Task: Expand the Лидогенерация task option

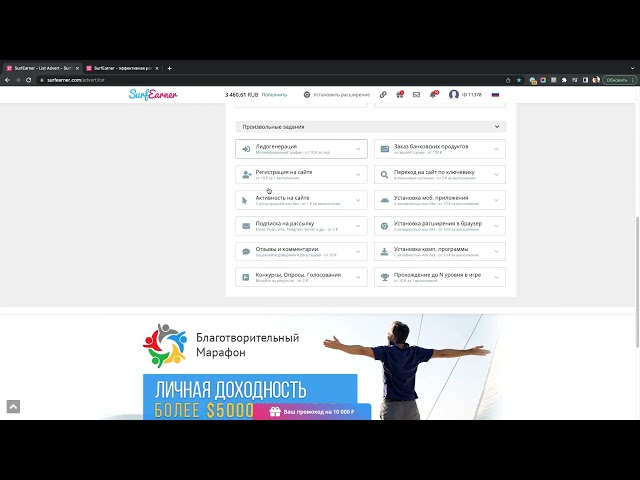Action: (301, 149)
